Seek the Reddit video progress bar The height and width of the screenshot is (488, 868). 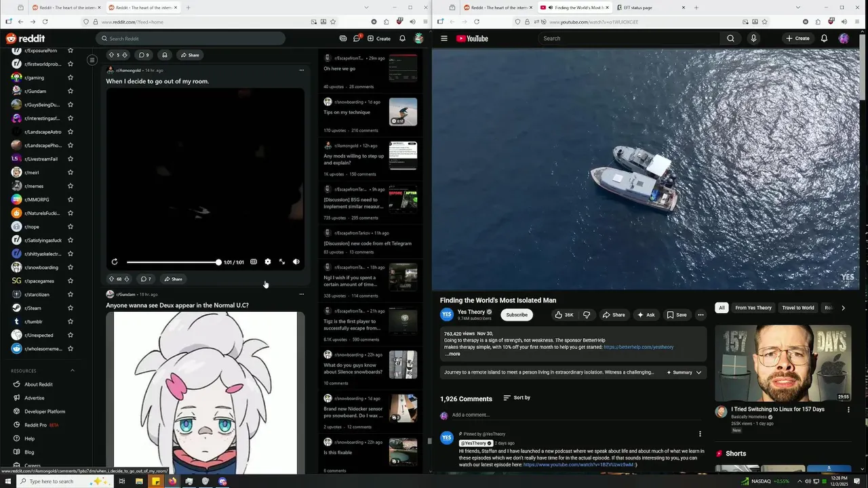[x=173, y=262]
